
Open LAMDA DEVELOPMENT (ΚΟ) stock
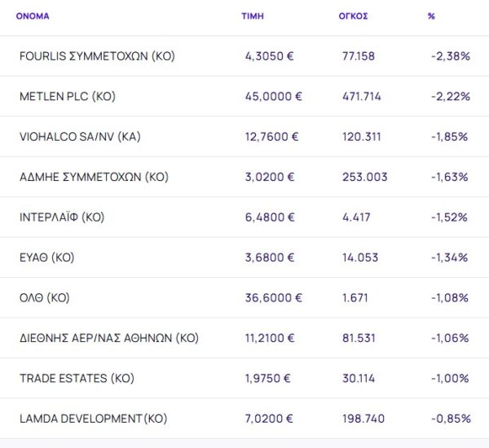pyautogui.click(x=93, y=419)
